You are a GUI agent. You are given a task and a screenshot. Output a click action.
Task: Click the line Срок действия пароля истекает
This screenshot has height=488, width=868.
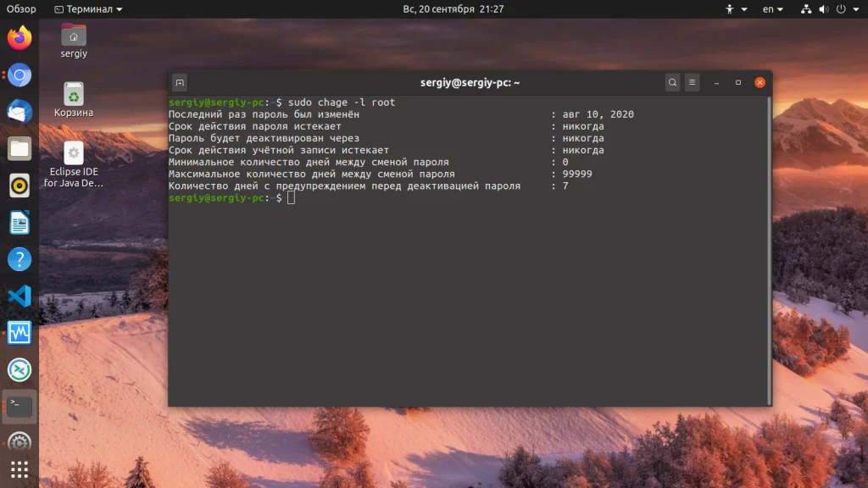[254, 126]
